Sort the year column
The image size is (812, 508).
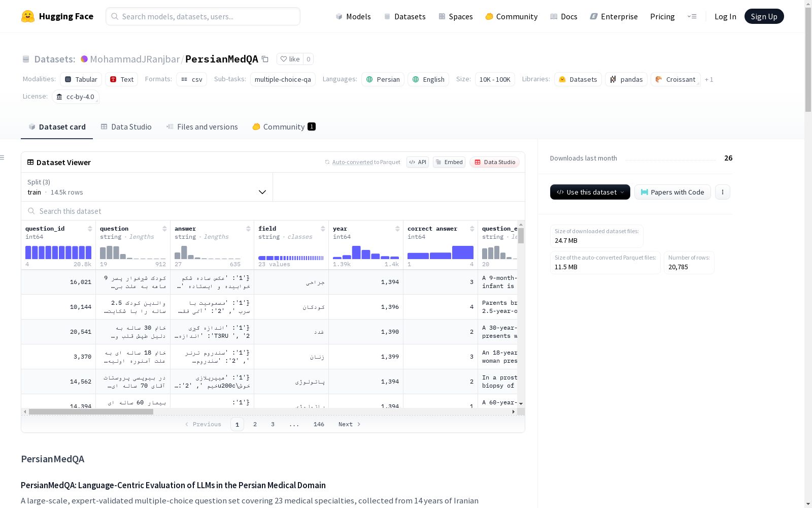point(397,229)
